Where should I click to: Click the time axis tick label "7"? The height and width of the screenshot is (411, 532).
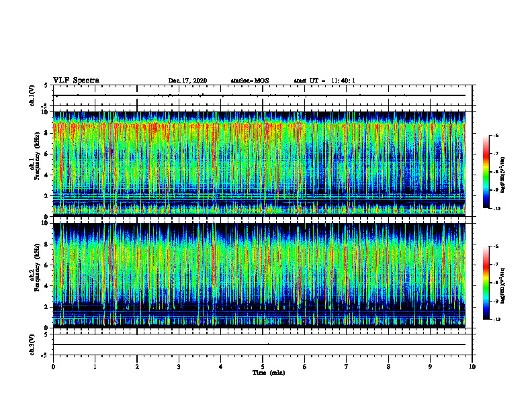click(347, 367)
